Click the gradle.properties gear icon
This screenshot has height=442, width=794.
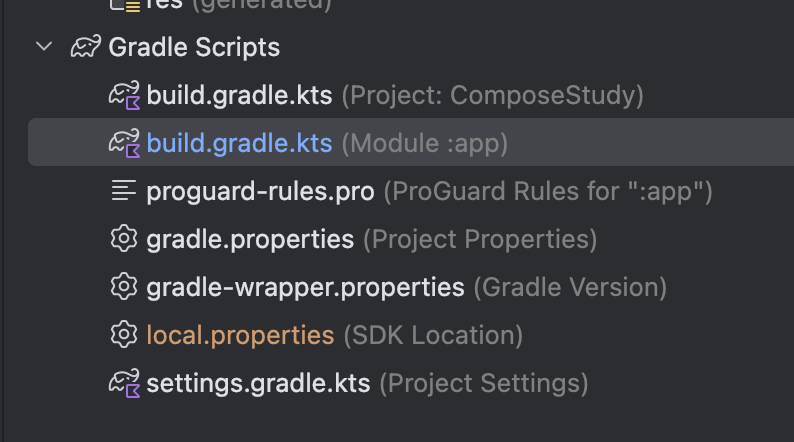pos(124,240)
